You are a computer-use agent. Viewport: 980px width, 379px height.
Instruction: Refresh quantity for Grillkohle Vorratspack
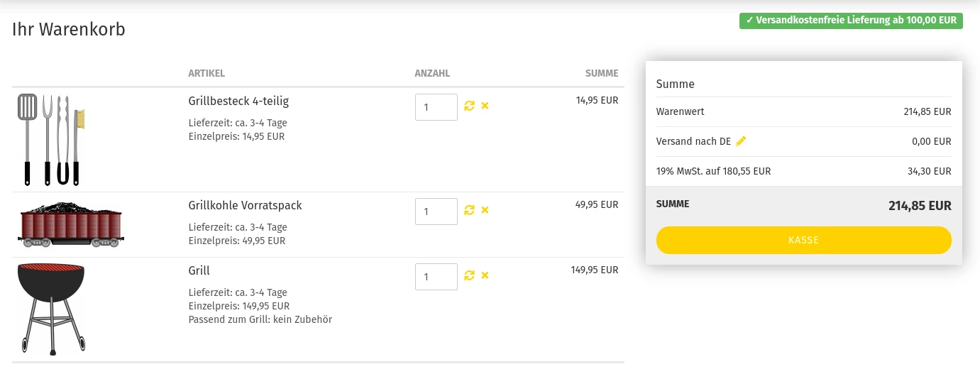click(469, 210)
